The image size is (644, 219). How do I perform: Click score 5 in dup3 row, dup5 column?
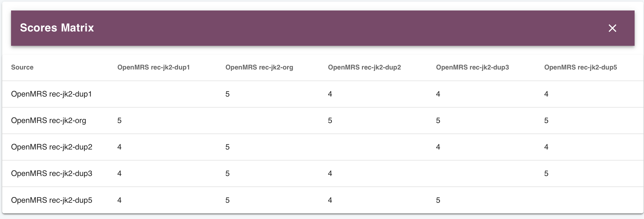point(546,173)
